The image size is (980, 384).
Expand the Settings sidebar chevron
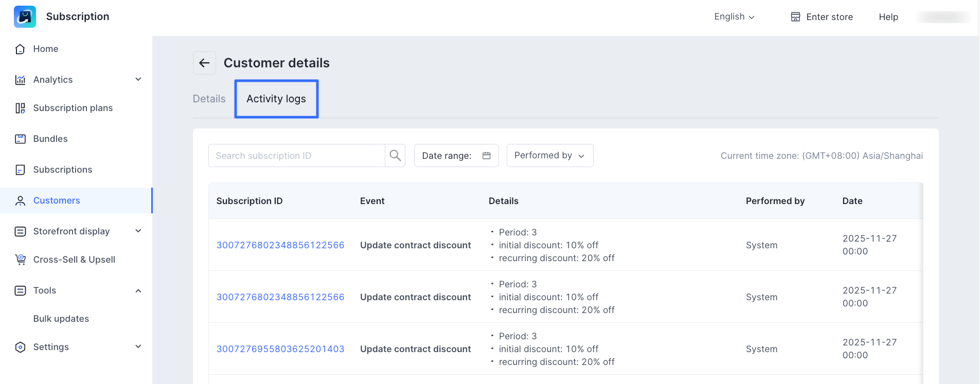point(138,346)
